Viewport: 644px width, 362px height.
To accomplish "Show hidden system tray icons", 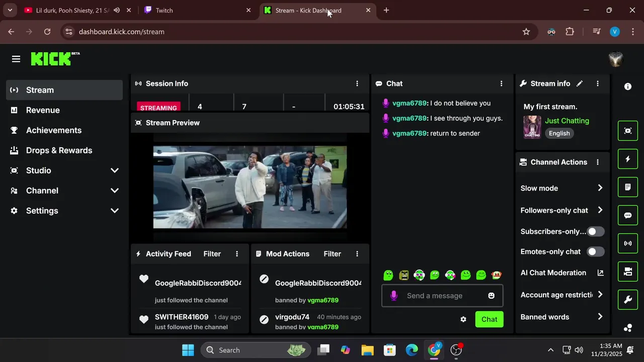I will click(550, 350).
